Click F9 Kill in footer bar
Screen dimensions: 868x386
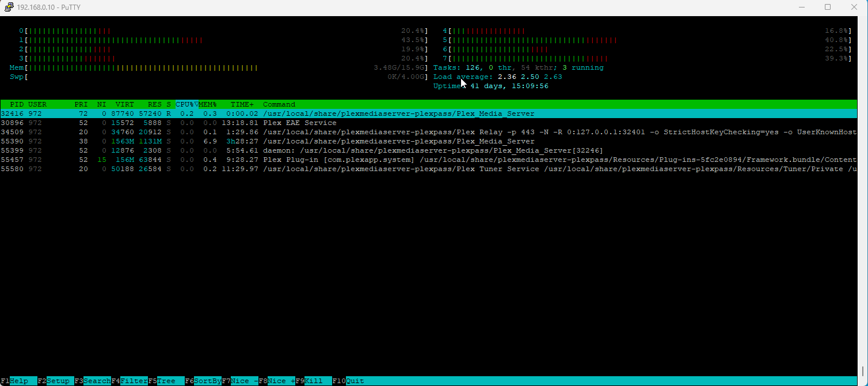(314, 381)
